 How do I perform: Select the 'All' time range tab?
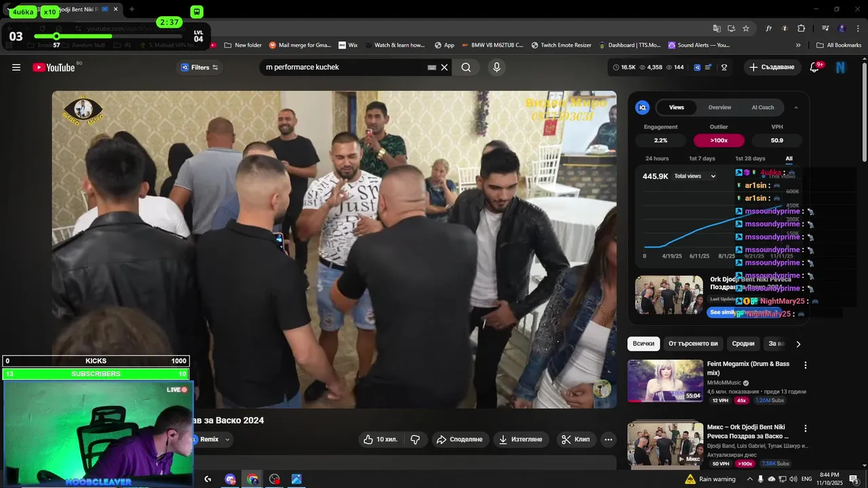789,159
